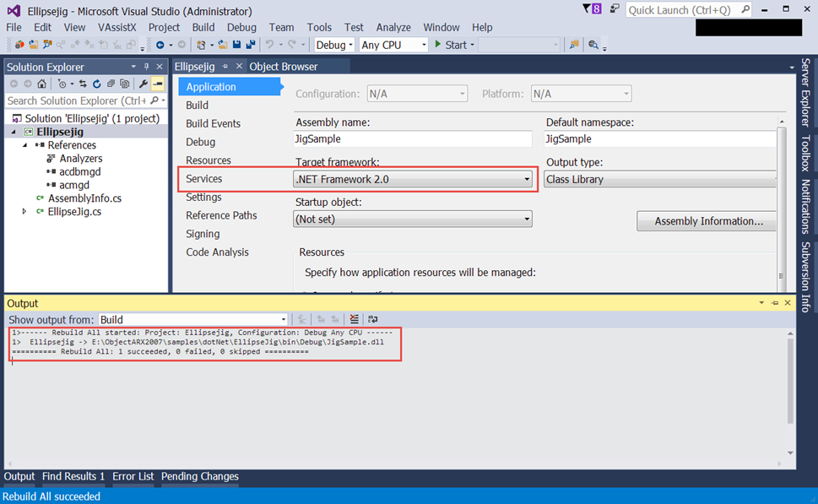Click the Default namespace input field
818x504 pixels.
[x=660, y=138]
